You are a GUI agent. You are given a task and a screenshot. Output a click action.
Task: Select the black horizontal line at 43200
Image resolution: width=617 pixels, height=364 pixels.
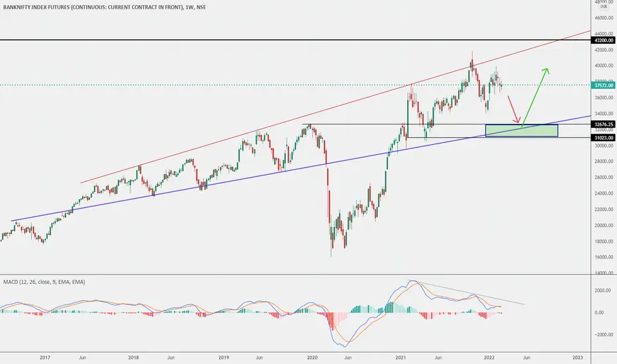295,40
